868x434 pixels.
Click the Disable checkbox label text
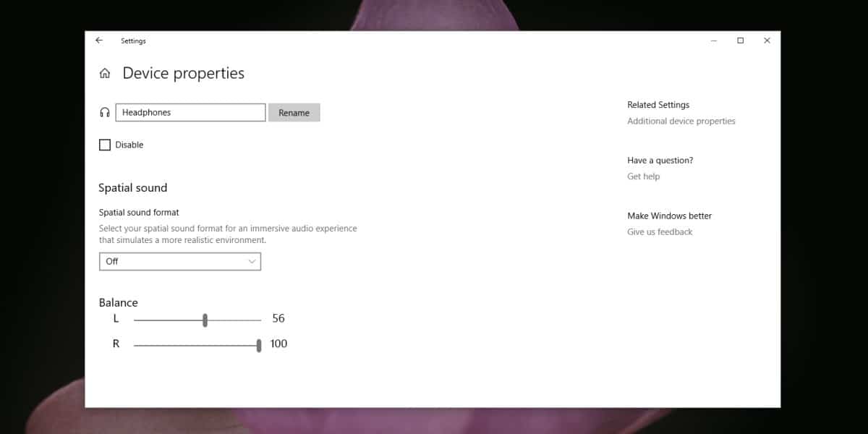(129, 145)
